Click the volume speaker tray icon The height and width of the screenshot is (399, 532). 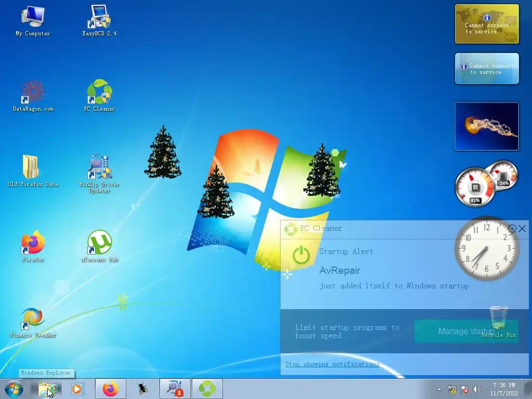tap(477, 389)
